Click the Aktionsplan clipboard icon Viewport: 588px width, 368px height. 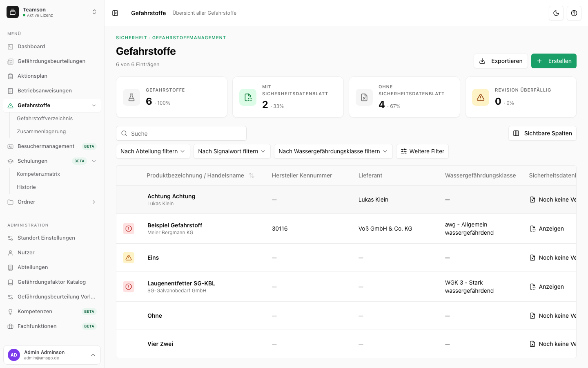click(x=11, y=76)
